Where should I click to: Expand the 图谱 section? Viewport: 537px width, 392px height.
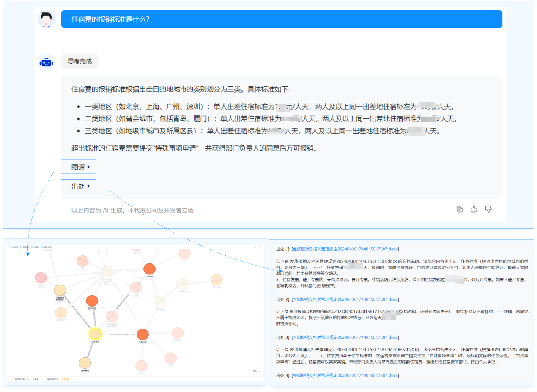[79, 167]
